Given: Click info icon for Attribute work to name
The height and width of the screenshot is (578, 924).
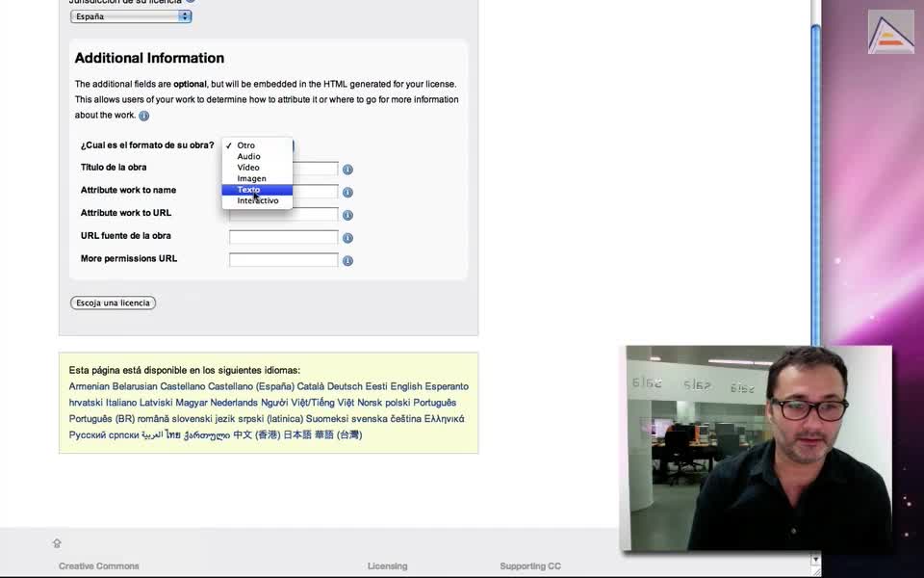Looking at the screenshot, I should coord(347,193).
